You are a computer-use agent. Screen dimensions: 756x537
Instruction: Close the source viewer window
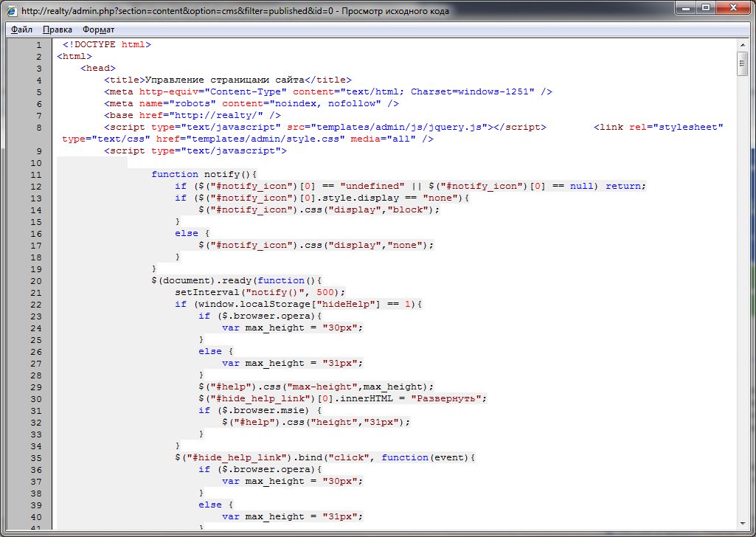[733, 7]
